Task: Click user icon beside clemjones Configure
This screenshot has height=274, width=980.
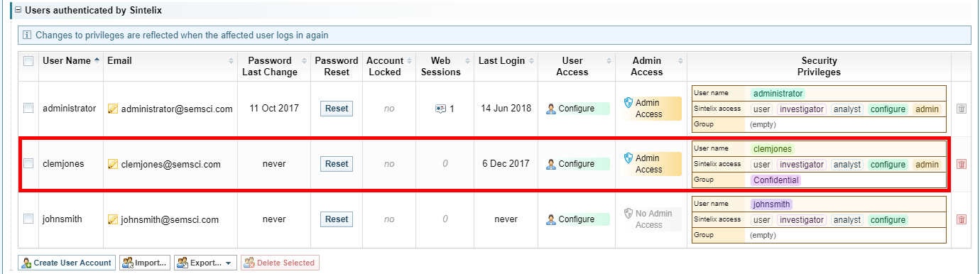Action: pos(551,164)
